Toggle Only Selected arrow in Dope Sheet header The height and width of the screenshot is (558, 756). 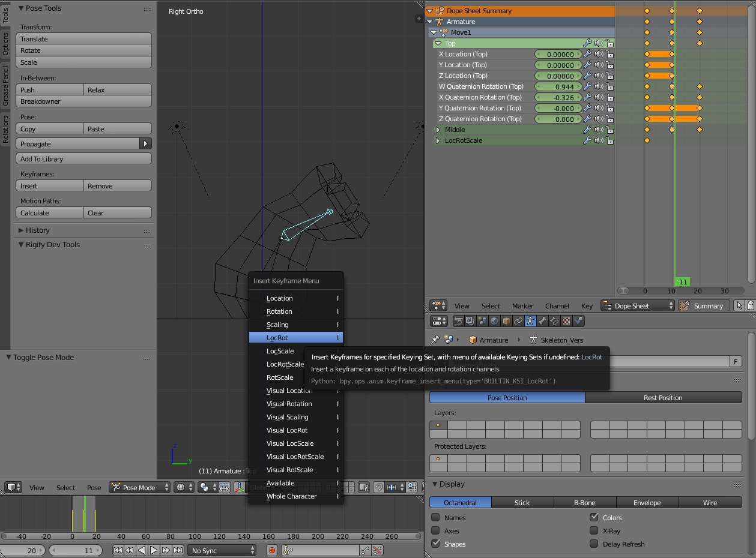pos(740,305)
